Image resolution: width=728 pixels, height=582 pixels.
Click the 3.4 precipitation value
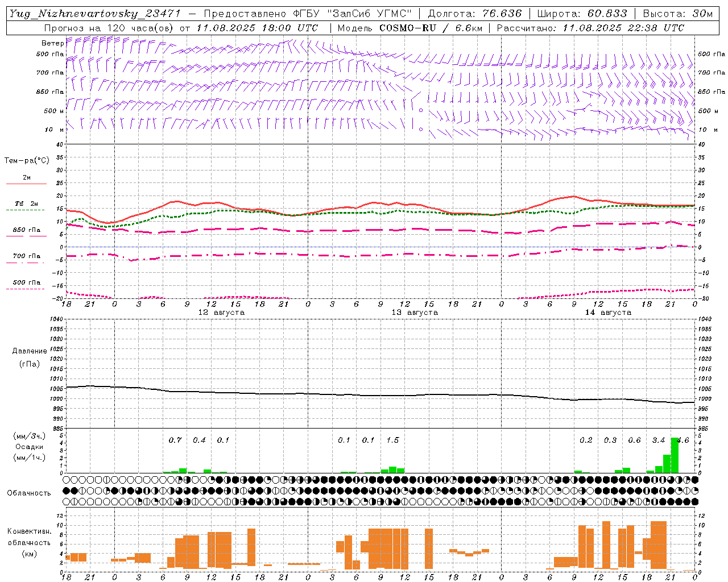[659, 440]
